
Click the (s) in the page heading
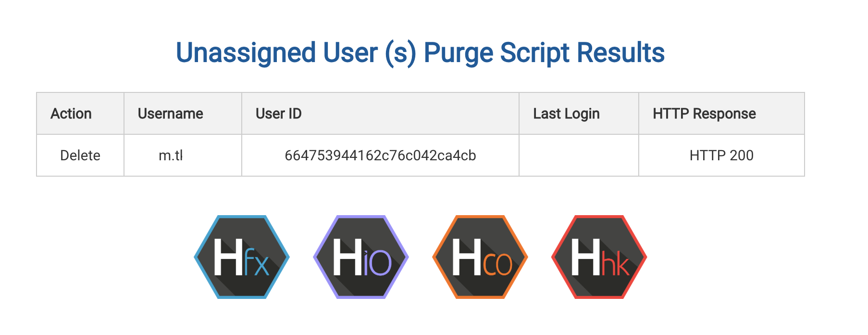point(400,52)
